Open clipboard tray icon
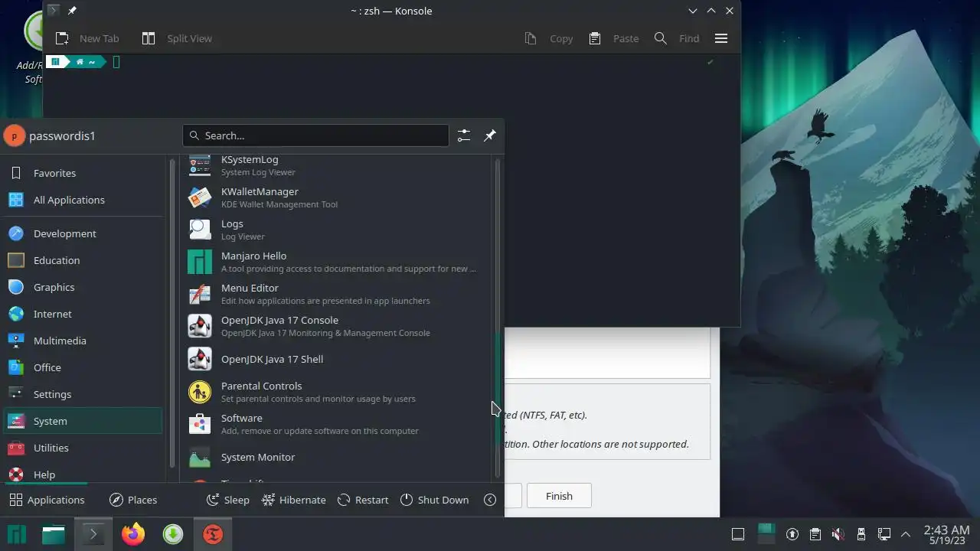This screenshot has width=980, height=551. 815,534
